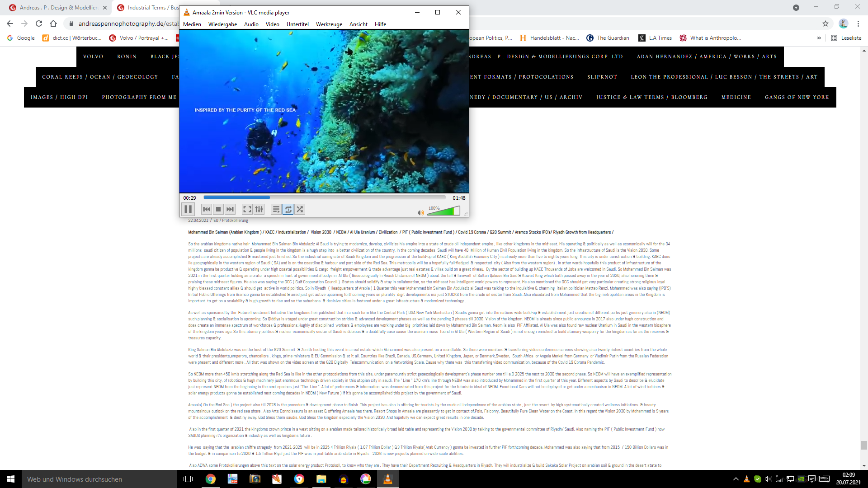Open the RONIN site menu item
The height and width of the screenshot is (488, 868).
127,56
